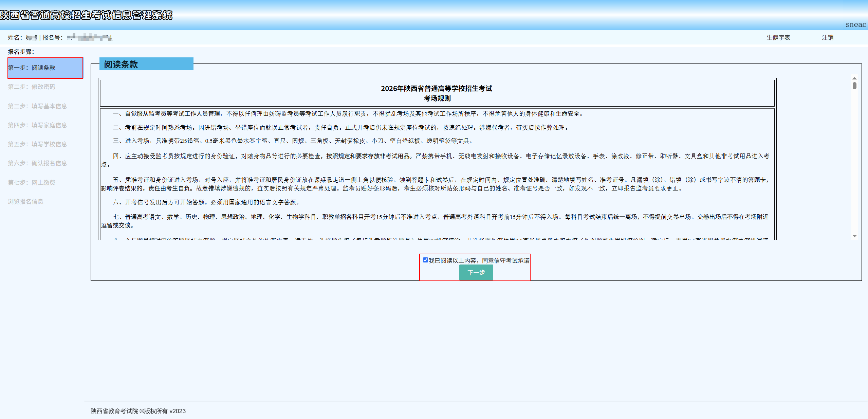Image resolution: width=868 pixels, height=419 pixels.
Task: Click the scrollbar down arrow on the right
Action: click(855, 236)
